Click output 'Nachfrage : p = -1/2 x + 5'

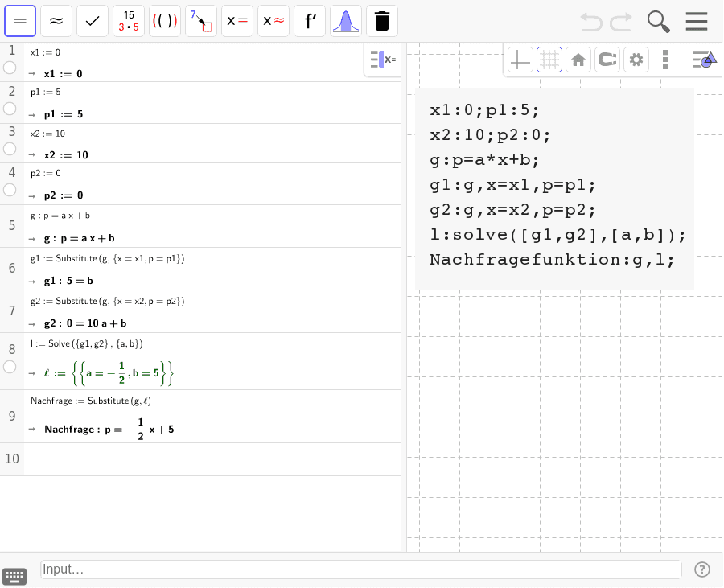[x=109, y=430]
